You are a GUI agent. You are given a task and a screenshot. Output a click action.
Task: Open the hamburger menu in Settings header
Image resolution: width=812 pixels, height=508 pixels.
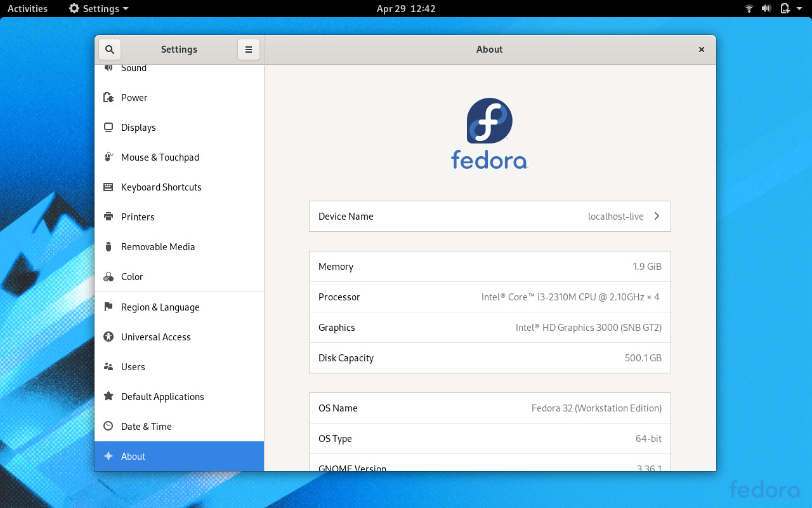pyautogui.click(x=249, y=50)
